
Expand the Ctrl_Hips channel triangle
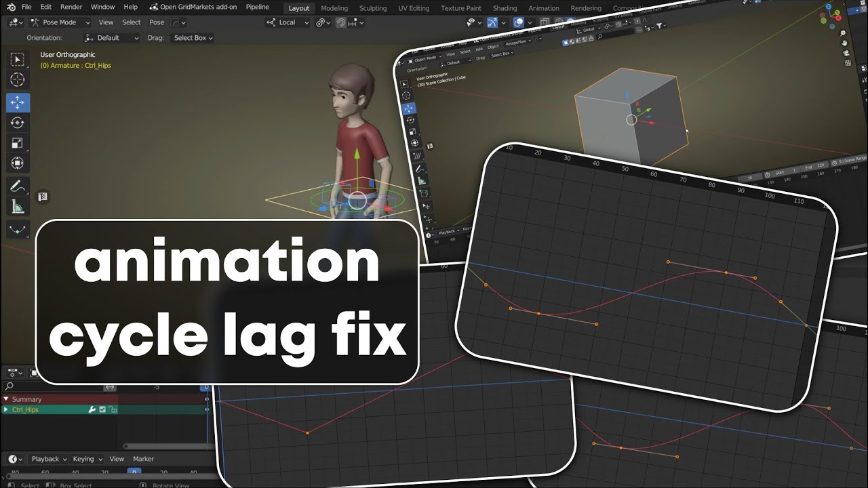click(6, 409)
